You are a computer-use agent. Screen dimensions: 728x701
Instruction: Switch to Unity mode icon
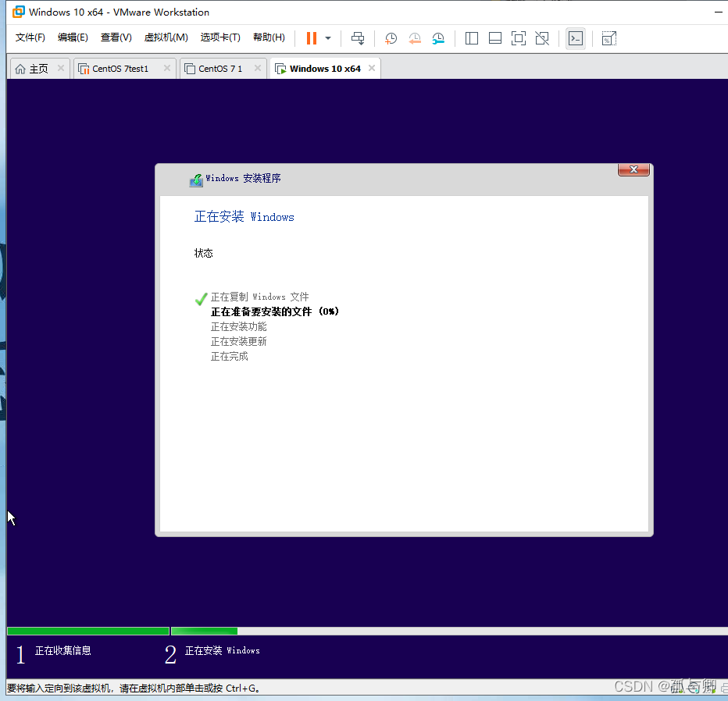[542, 38]
